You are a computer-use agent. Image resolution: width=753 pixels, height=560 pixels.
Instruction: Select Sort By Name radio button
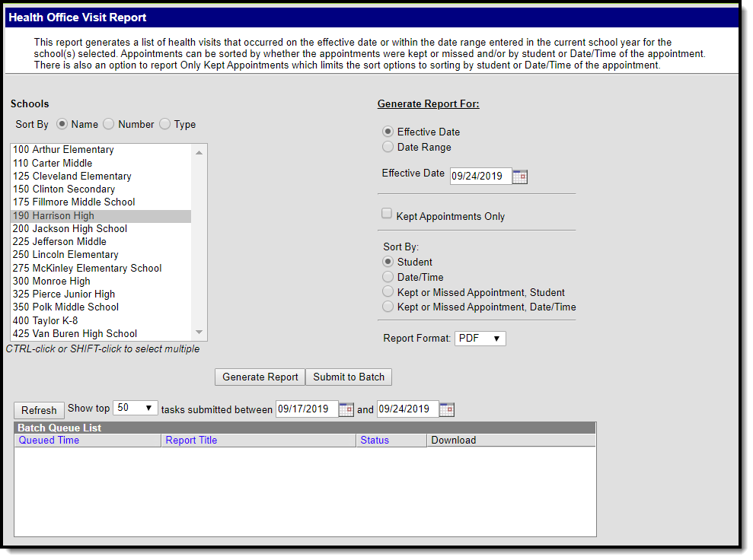62,124
